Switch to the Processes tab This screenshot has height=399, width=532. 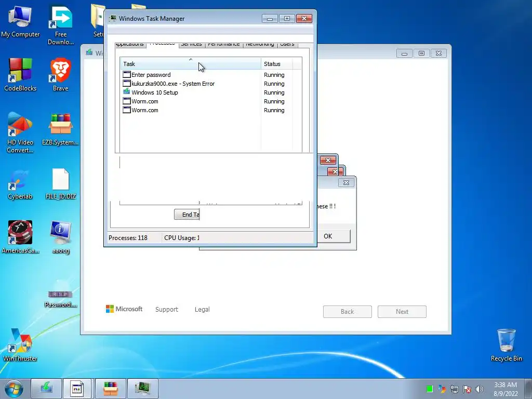(162, 45)
